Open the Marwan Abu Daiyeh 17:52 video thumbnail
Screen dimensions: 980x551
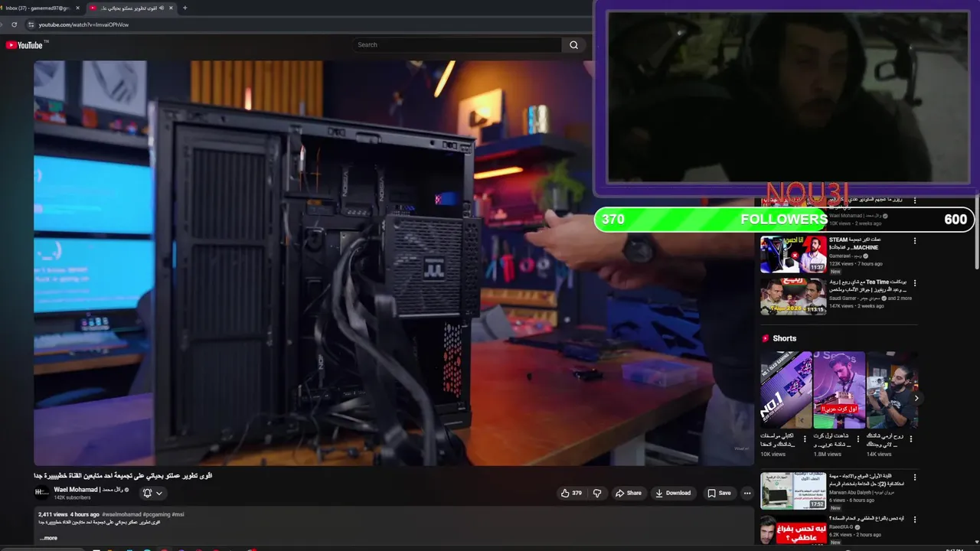pos(793,491)
